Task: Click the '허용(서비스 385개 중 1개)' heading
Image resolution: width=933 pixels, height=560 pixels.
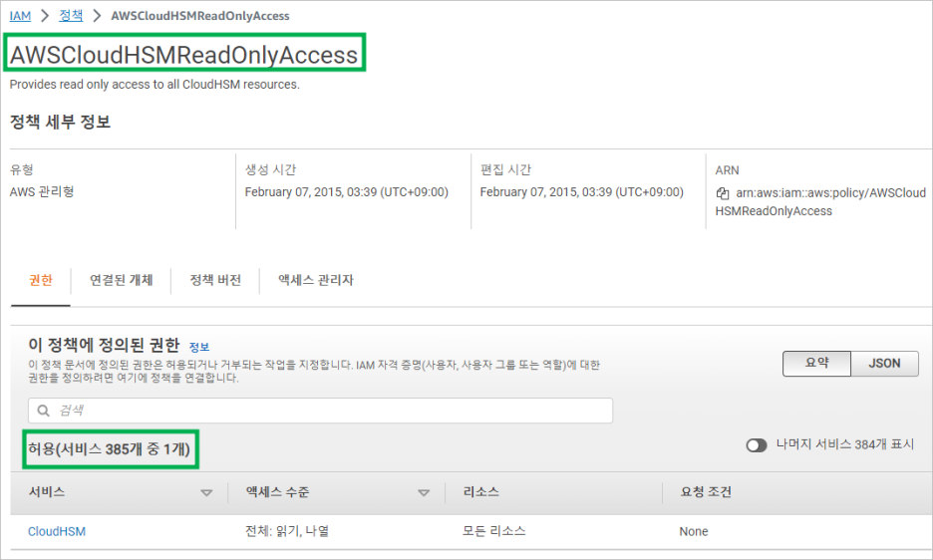Action: 109,448
